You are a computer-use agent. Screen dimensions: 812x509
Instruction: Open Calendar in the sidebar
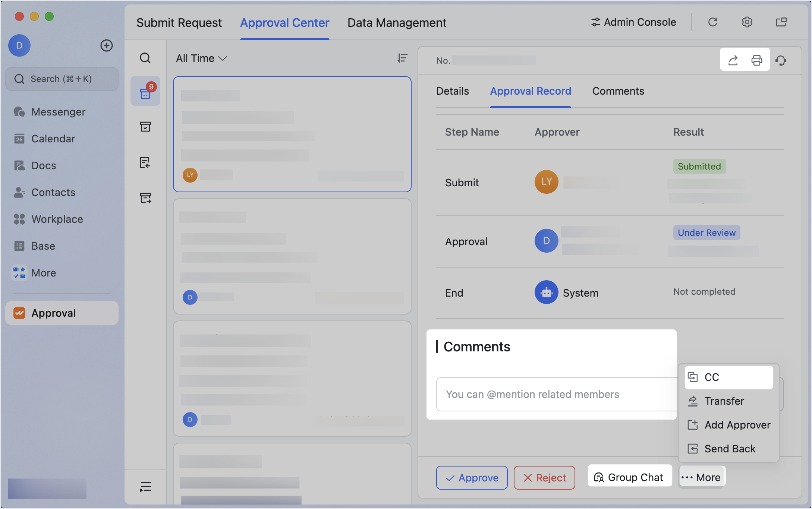tap(62, 139)
